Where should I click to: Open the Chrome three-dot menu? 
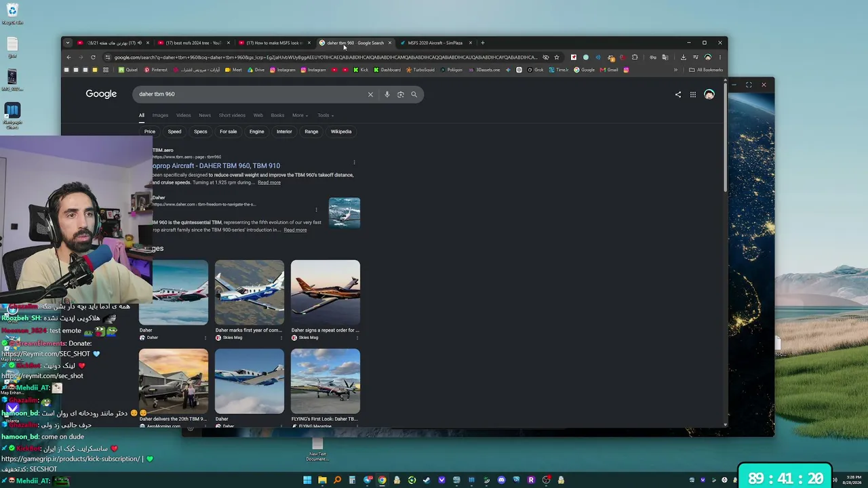coord(720,57)
